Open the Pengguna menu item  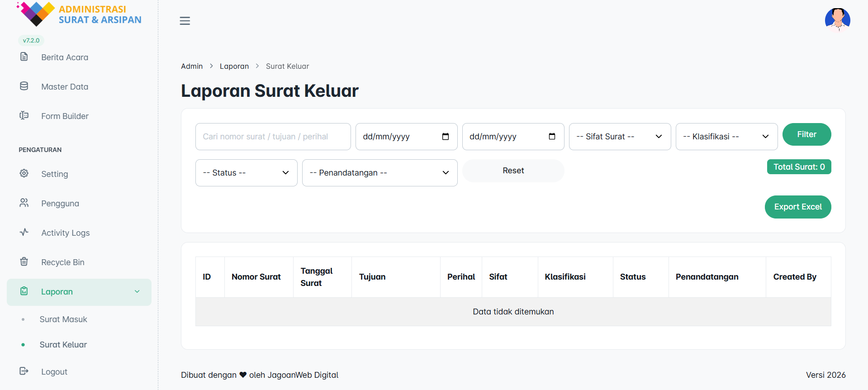60,204
